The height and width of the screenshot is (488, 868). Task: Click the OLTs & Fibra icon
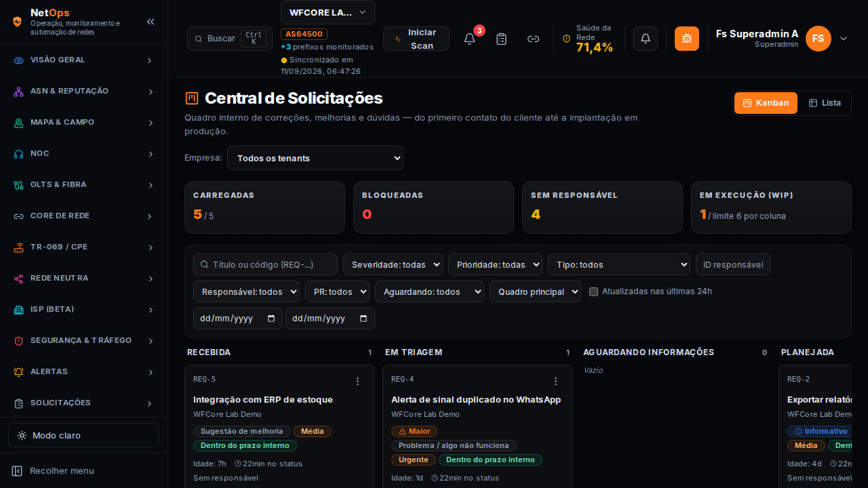[x=19, y=185]
